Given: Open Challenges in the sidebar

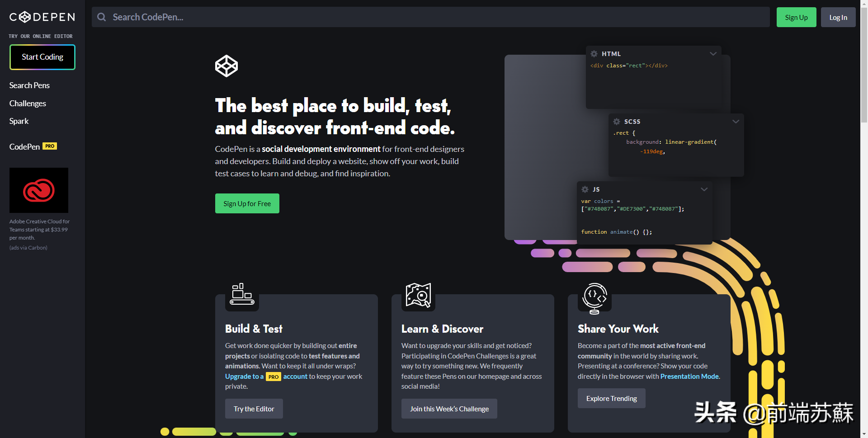Looking at the screenshot, I should pyautogui.click(x=28, y=104).
